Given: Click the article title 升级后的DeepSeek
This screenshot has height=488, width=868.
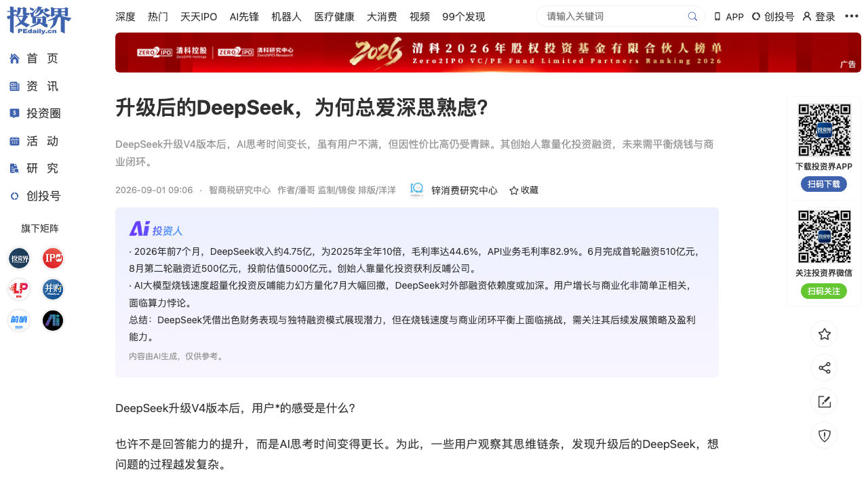Looking at the screenshot, I should [x=302, y=108].
